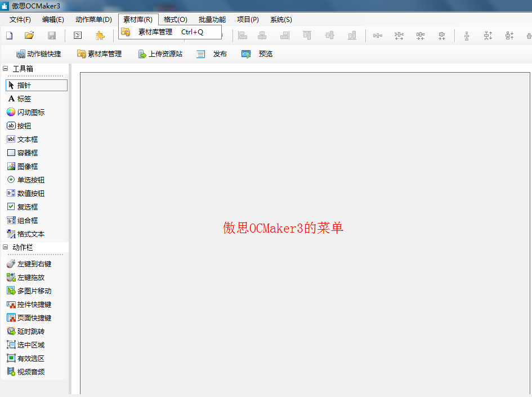Click the align horizontal centers toolbar icon
Screen dimensions: 532x397
[x=262, y=35]
